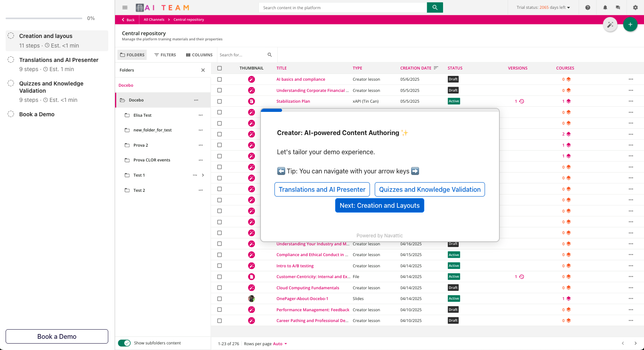Open the notifications bell icon
Viewport: 644px width, 350px height.
point(605,8)
